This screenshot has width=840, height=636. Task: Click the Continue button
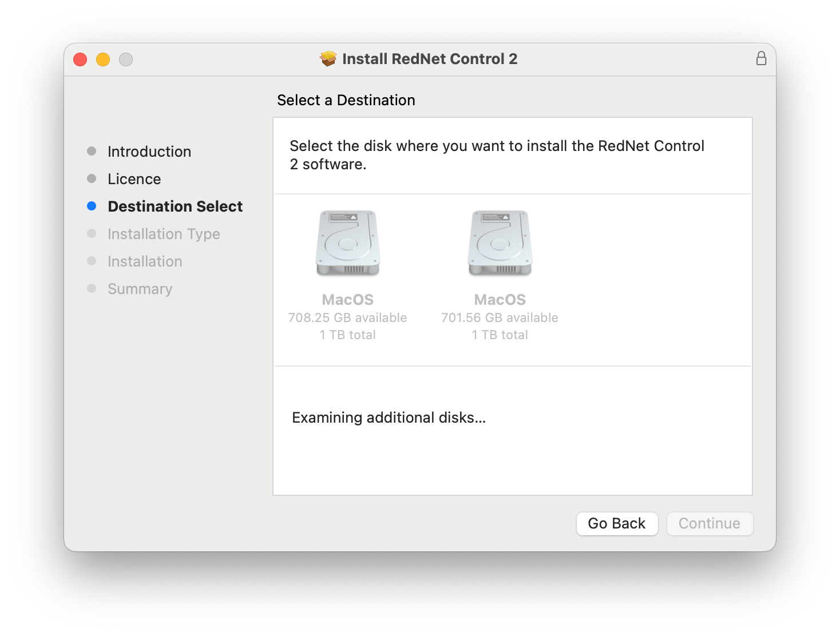(710, 523)
